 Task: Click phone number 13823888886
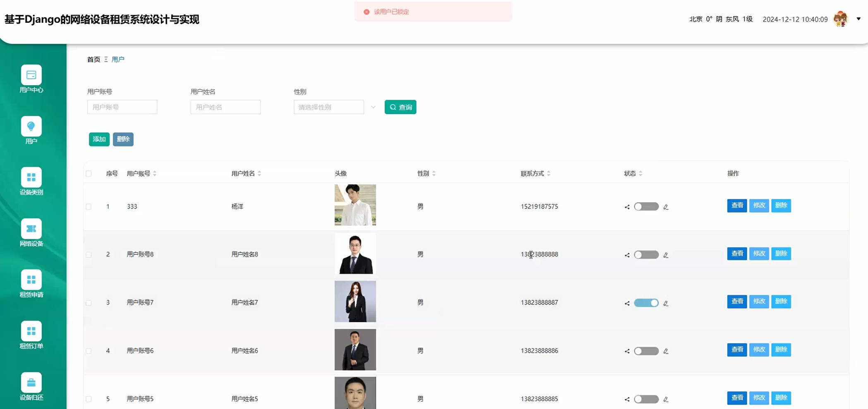pos(539,351)
